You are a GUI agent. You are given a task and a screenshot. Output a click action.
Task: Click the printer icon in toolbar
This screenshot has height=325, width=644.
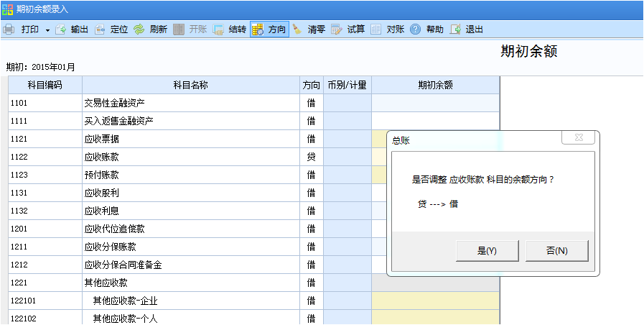[9, 29]
